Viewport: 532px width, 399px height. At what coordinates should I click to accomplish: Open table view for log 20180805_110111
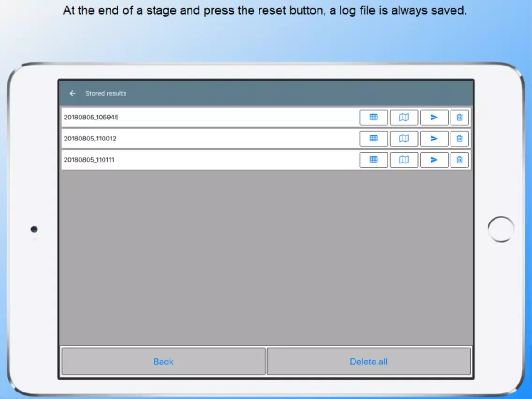(374, 160)
